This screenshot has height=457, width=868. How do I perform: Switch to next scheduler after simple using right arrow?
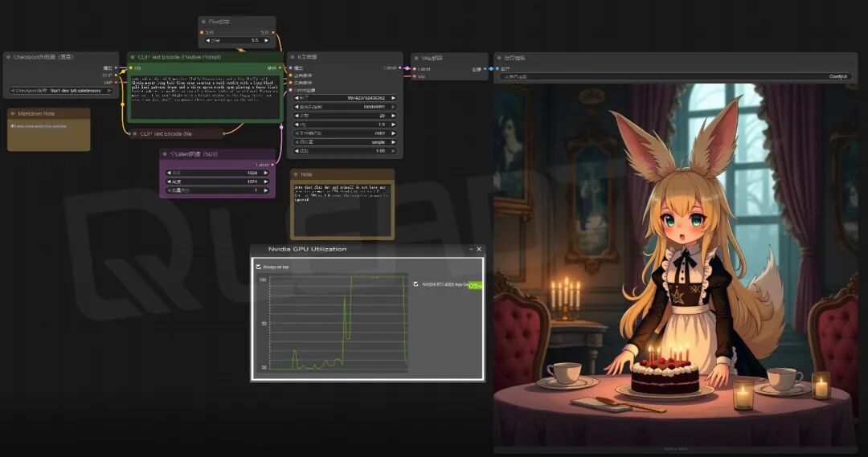[x=393, y=142]
